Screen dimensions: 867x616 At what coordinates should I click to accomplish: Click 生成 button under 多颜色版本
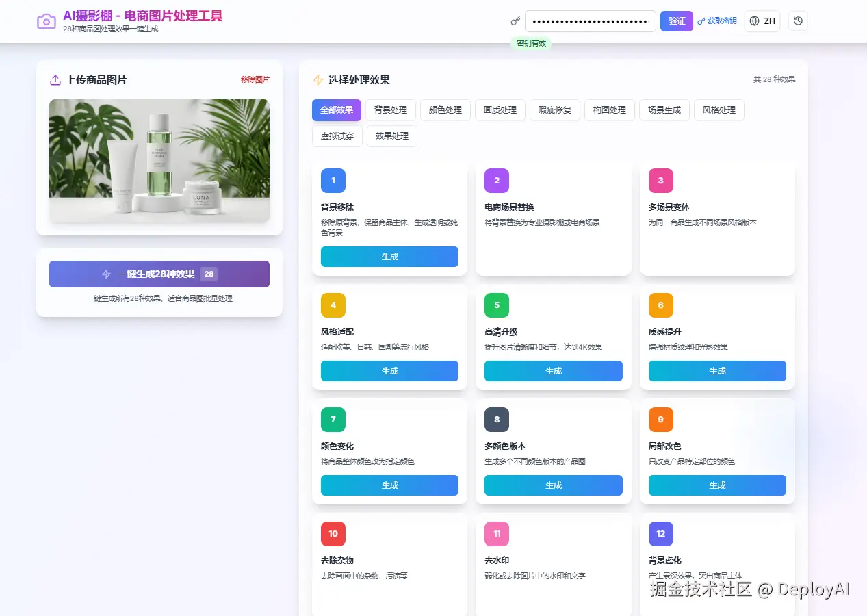(x=554, y=485)
